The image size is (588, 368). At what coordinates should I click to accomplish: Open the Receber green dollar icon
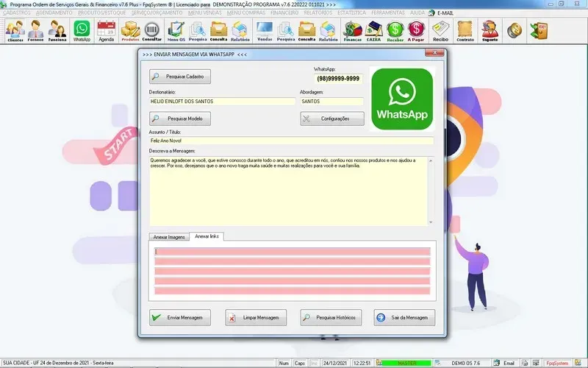tap(396, 30)
